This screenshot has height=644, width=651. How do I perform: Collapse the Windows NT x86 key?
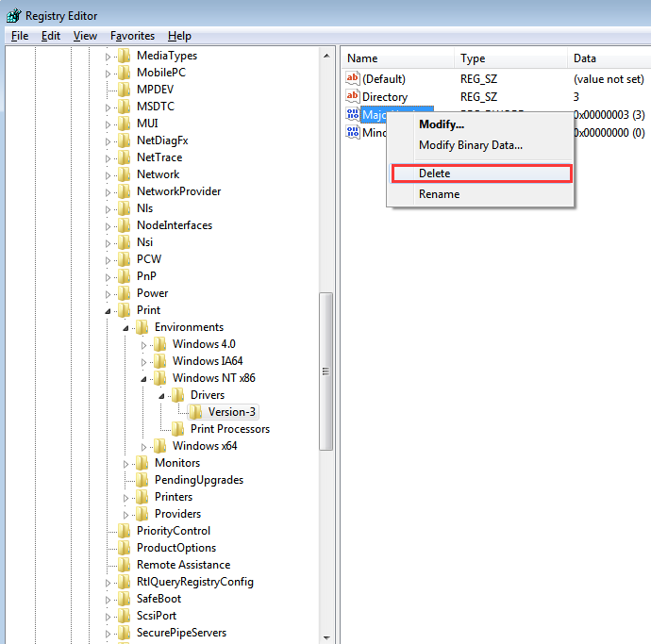143,378
